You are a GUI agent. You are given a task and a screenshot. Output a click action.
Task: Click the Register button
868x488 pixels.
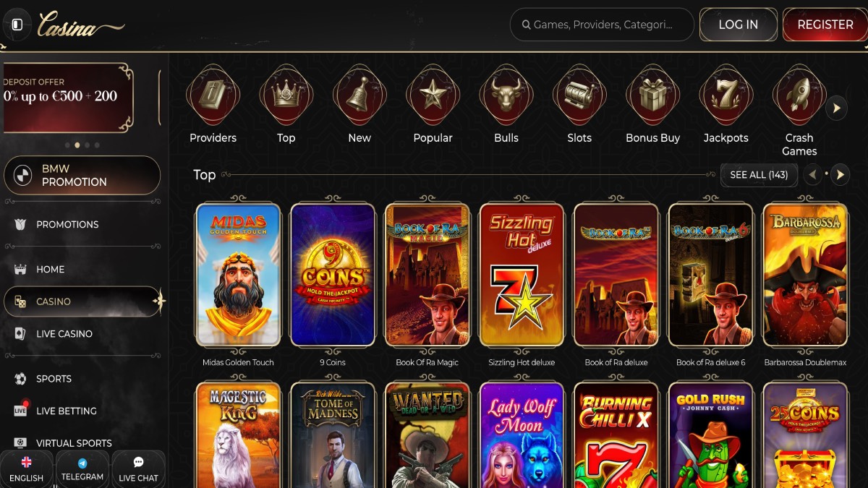click(825, 25)
